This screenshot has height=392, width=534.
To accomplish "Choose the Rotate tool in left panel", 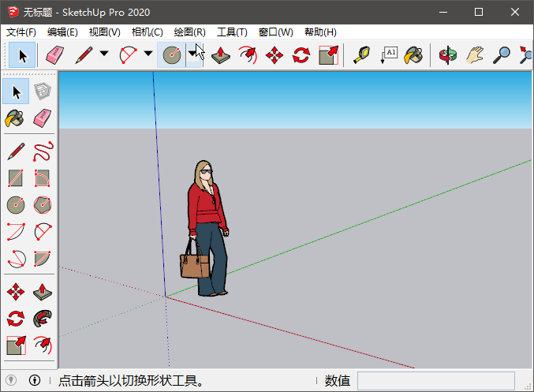I will [x=16, y=319].
